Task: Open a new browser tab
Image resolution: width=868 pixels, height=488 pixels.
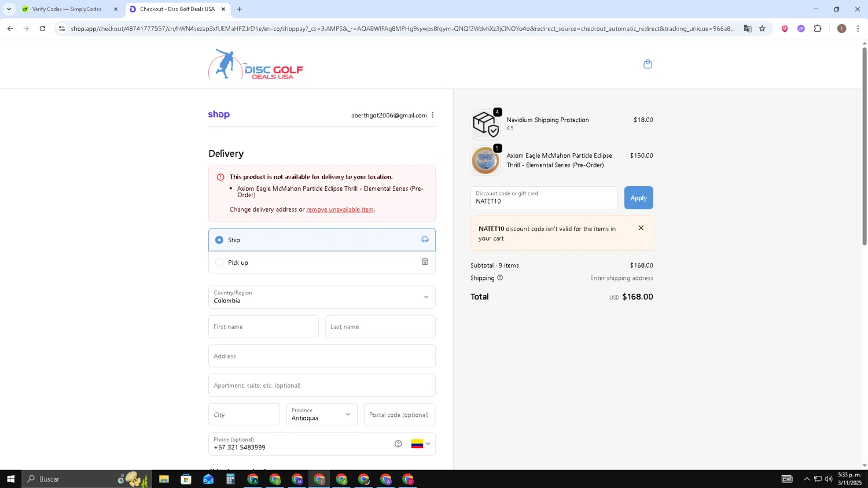Action: tap(240, 9)
